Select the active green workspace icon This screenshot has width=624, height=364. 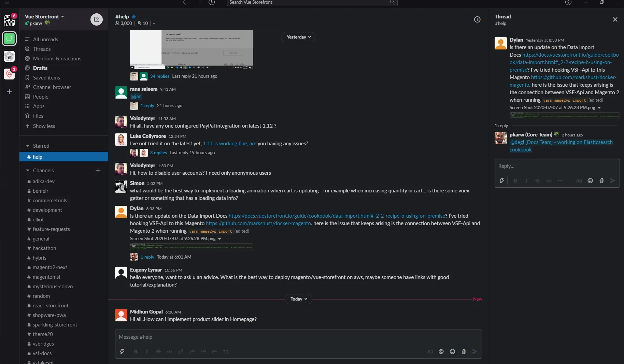click(x=9, y=39)
